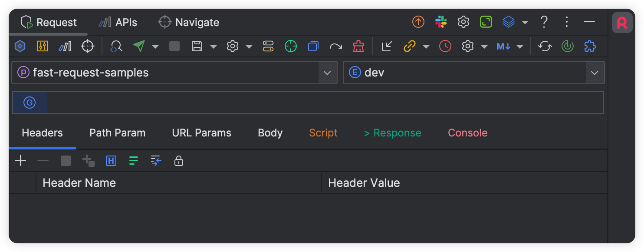The width and height of the screenshot is (644, 252).
Task: Click the Slack logo icon
Action: pyautogui.click(x=441, y=22)
